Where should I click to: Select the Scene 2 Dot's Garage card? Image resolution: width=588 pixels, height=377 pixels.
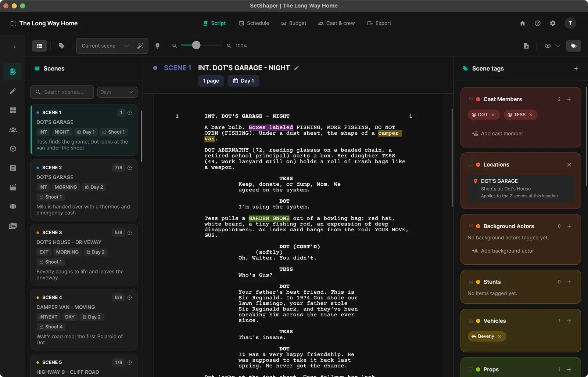click(x=84, y=190)
